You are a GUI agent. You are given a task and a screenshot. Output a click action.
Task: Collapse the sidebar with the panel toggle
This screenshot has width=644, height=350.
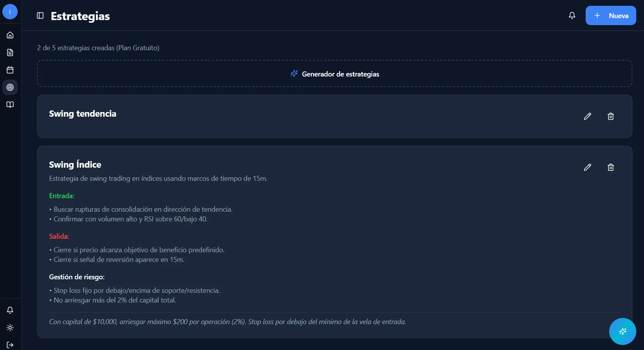coord(40,15)
